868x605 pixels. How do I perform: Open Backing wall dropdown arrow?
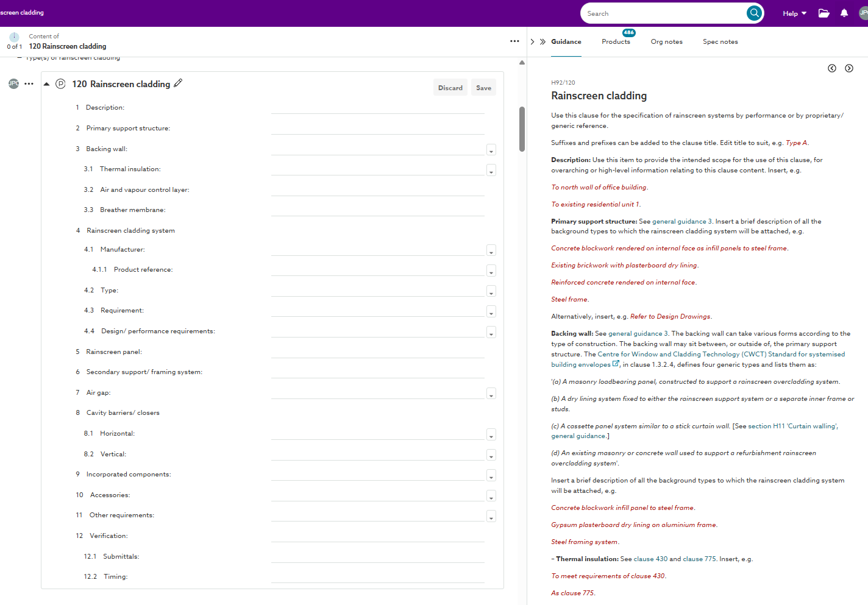[x=491, y=150]
